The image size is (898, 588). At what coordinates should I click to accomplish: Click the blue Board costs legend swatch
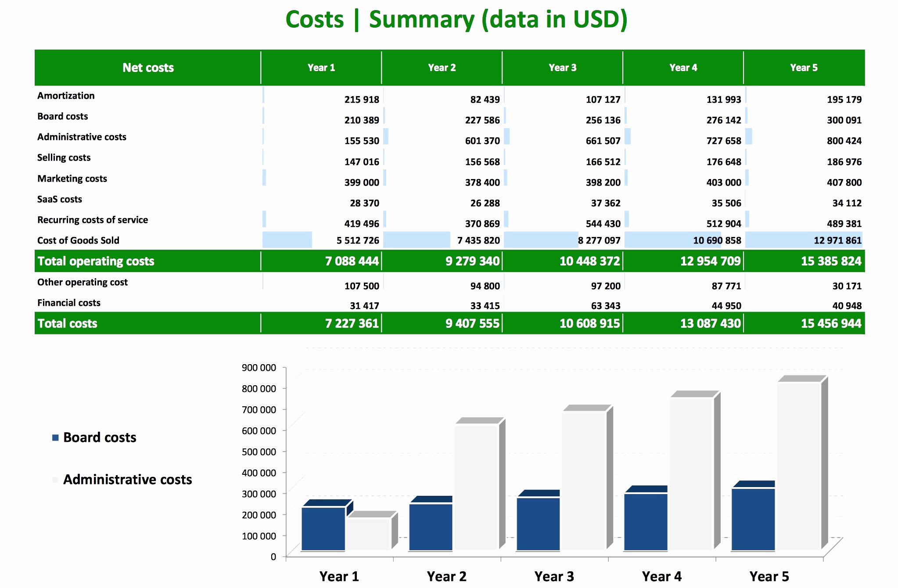coord(55,437)
